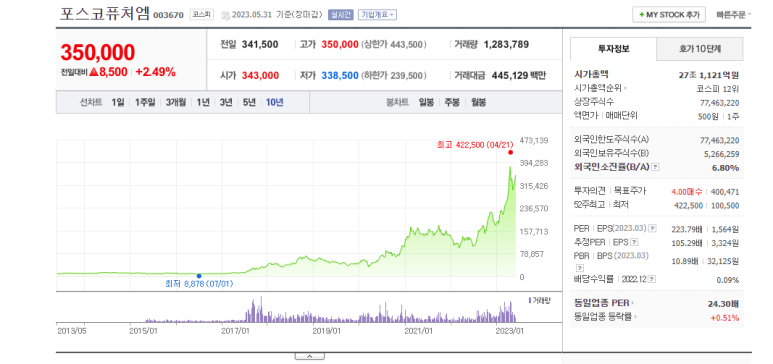The height and width of the screenshot is (364, 773).
Task: Click the green plus MY STOCK 추가 button
Action: click(669, 15)
